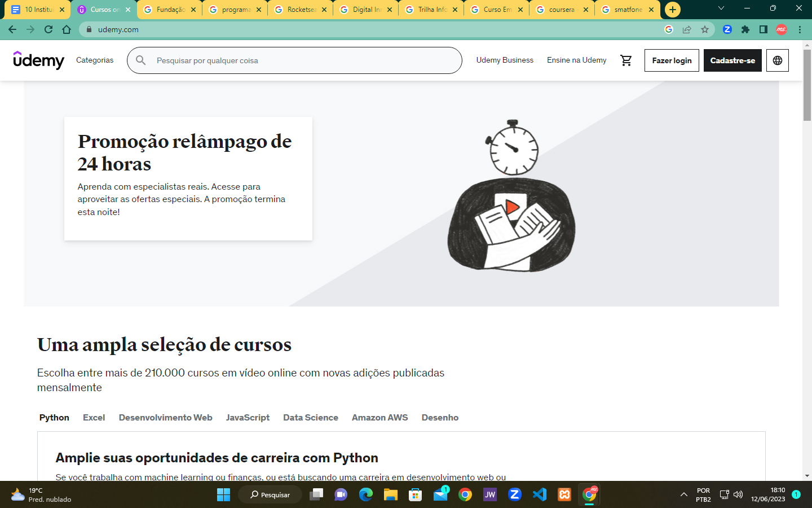
Task: Click the Uma ampla seleção de cursos heading
Action: pos(165,344)
